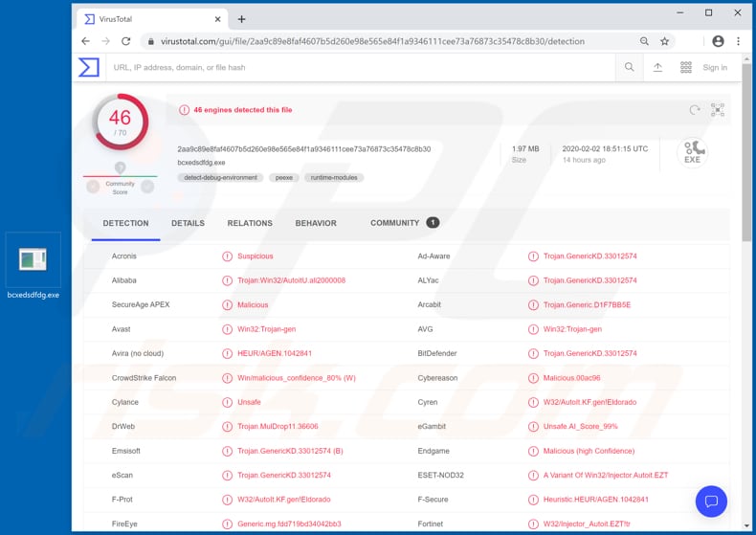
Task: Select the detect-debug-environment tag
Action: [x=220, y=178]
